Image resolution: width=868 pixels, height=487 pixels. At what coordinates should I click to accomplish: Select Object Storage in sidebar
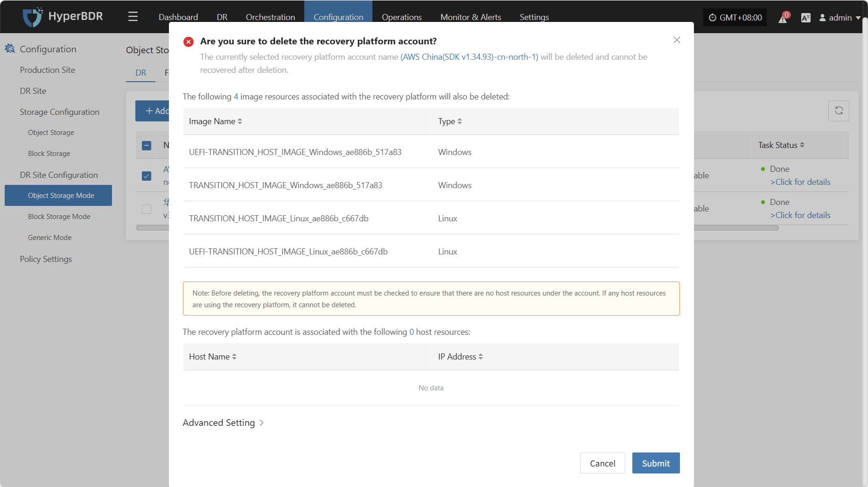(x=51, y=133)
